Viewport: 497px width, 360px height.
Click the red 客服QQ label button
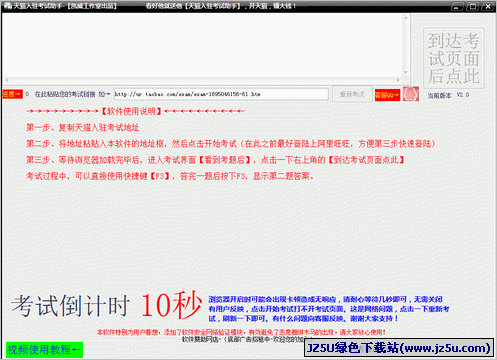click(387, 95)
